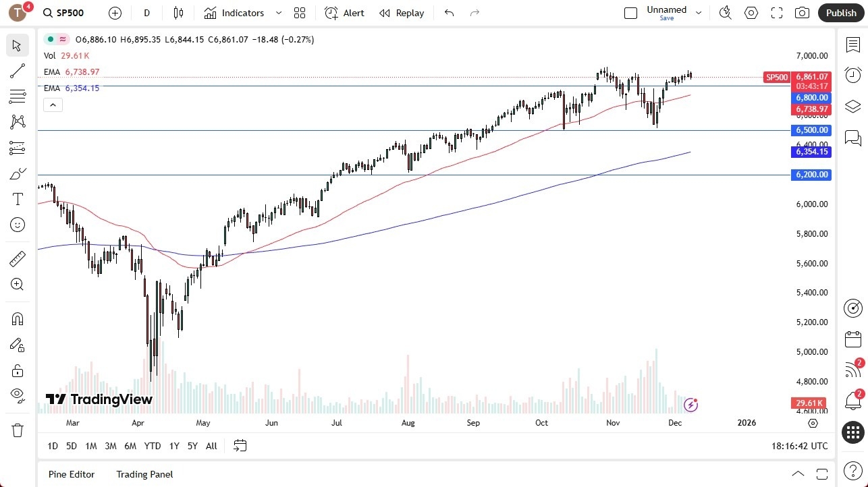This screenshot has width=868, height=487.
Task: Select the Trend Line drawing tool
Action: (18, 71)
